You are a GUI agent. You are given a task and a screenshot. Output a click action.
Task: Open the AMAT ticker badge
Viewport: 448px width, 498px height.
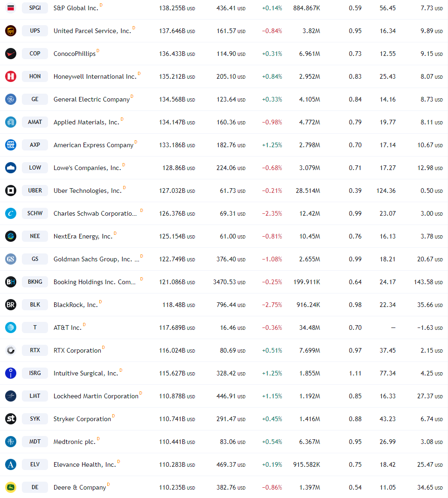coord(35,122)
